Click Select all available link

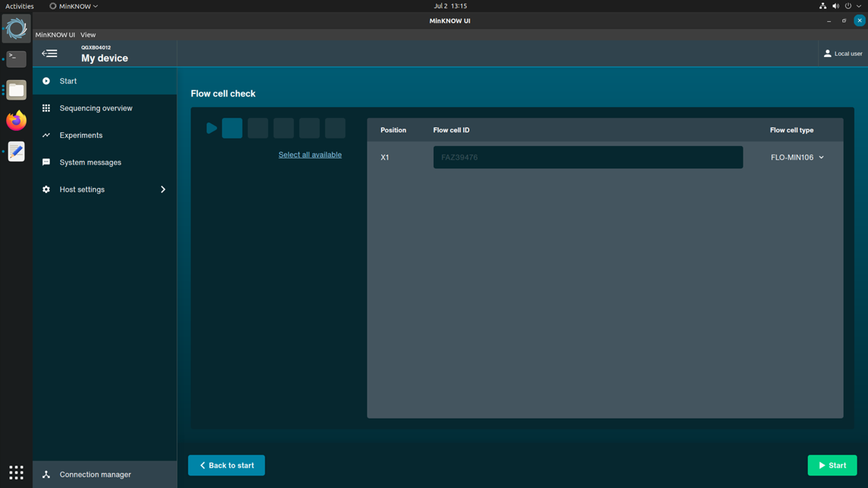click(310, 155)
